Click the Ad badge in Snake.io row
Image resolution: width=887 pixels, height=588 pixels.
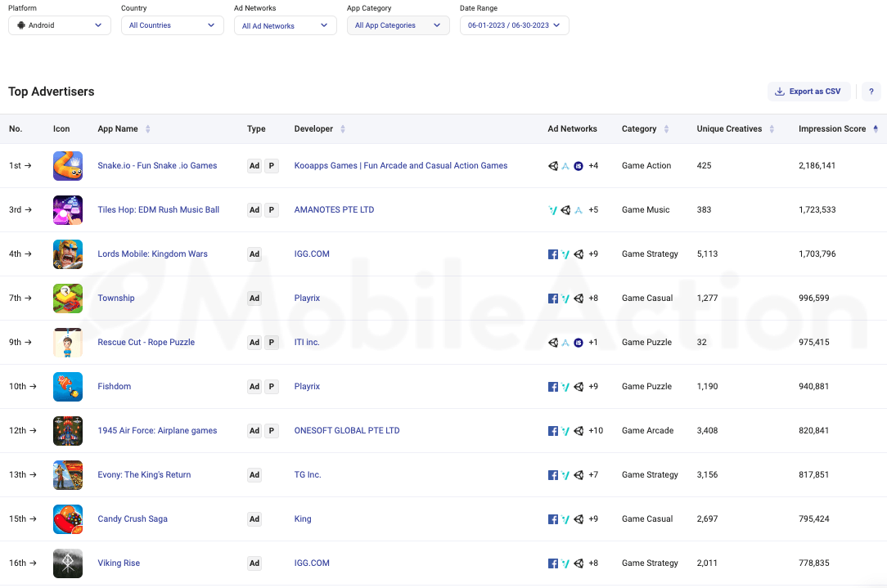pos(254,166)
